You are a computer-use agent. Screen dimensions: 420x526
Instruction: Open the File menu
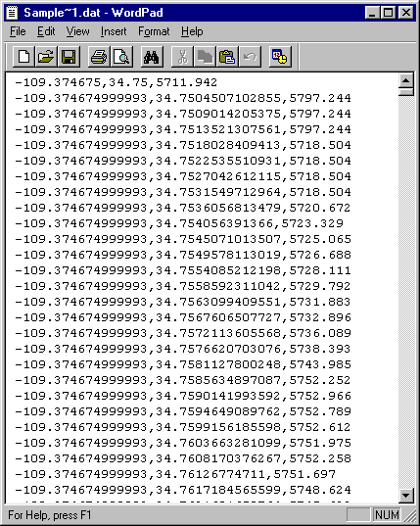18,31
